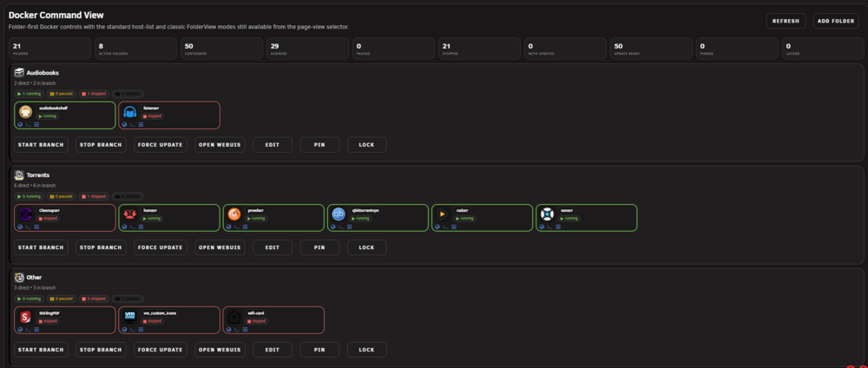Open listenarr console terminal icon
This screenshot has width=868, height=368.
pyautogui.click(x=132, y=124)
